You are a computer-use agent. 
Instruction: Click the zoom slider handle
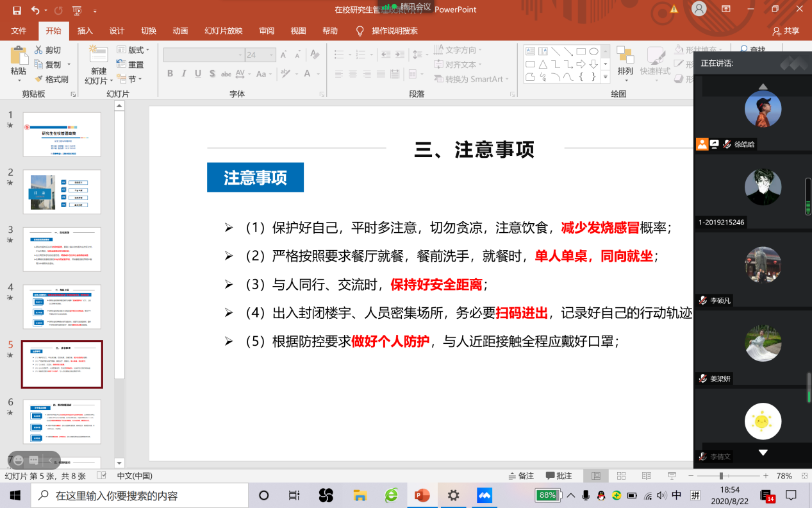(721, 476)
